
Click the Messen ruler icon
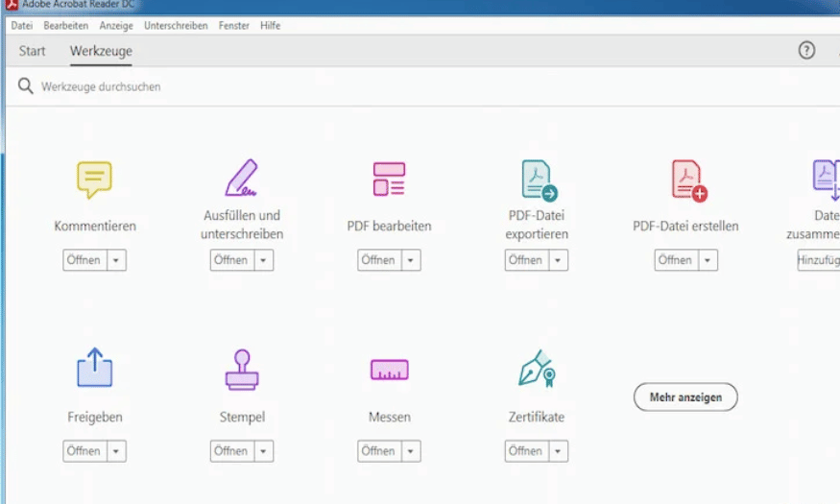pyautogui.click(x=390, y=370)
